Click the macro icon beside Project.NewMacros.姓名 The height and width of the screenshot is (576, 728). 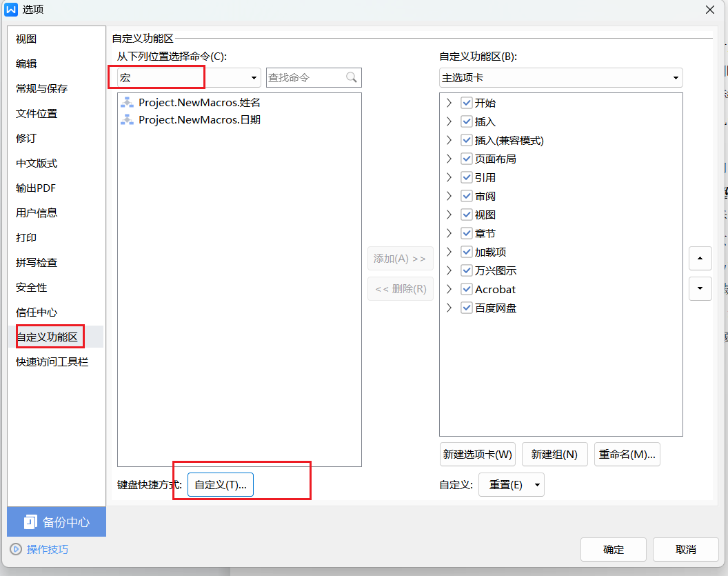coord(126,103)
